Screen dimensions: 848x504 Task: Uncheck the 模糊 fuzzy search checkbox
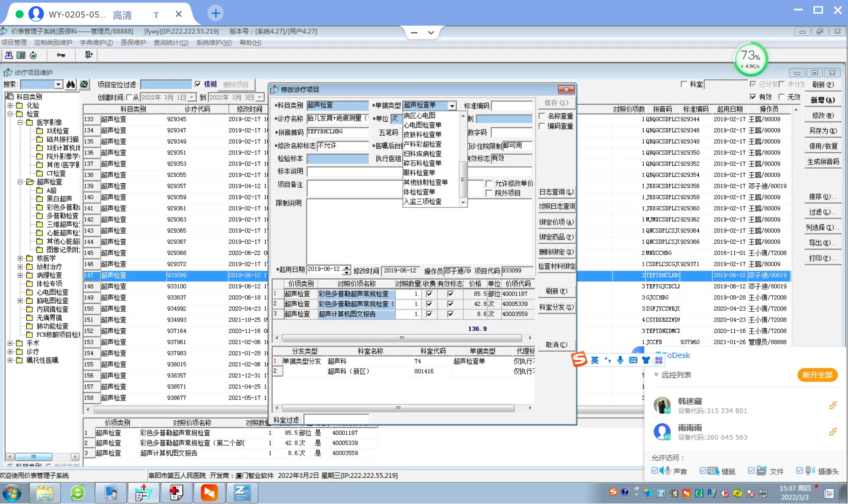(198, 84)
